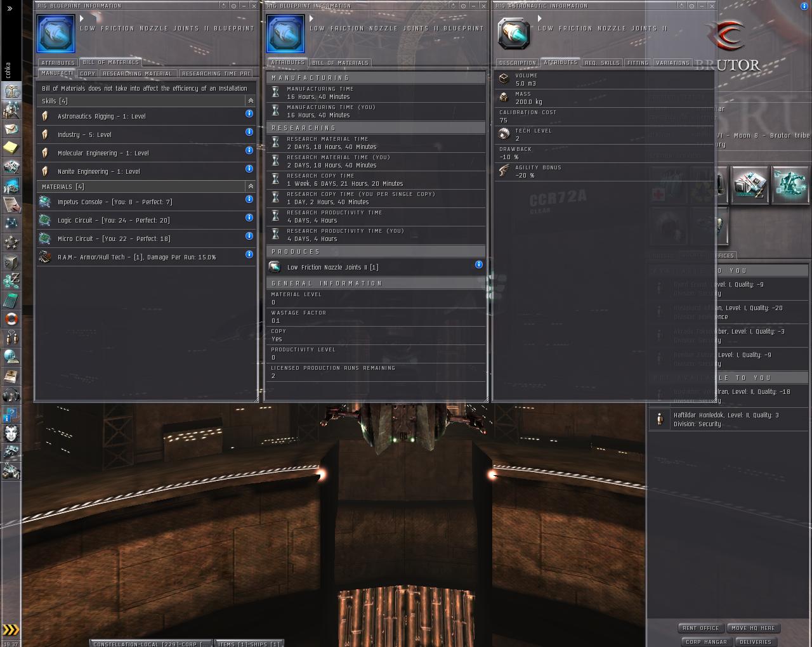
Task: Click the red lifebuoy help icon
Action: point(11,319)
